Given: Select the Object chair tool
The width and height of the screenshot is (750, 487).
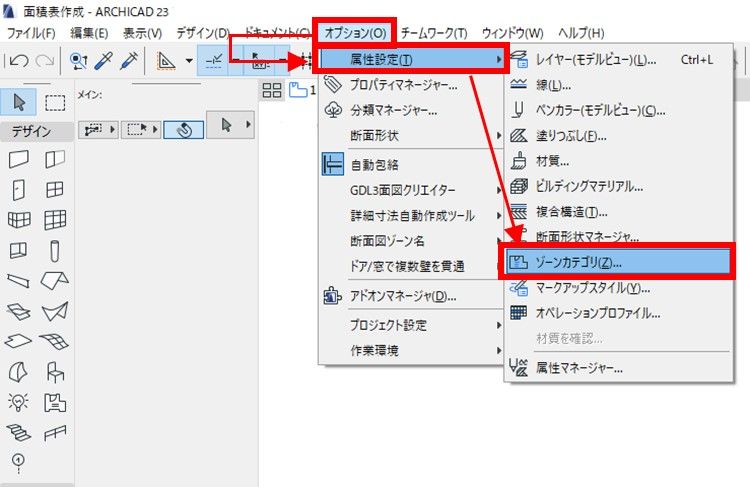Looking at the screenshot, I should tap(55, 372).
